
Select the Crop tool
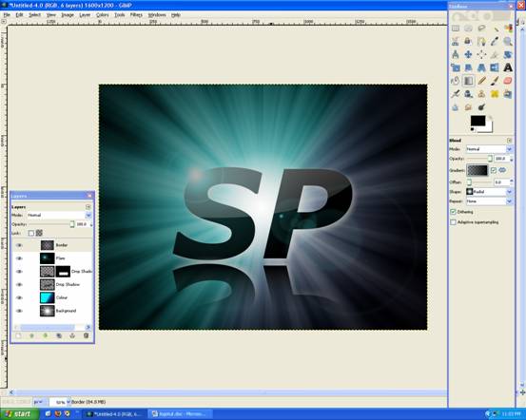[495, 54]
